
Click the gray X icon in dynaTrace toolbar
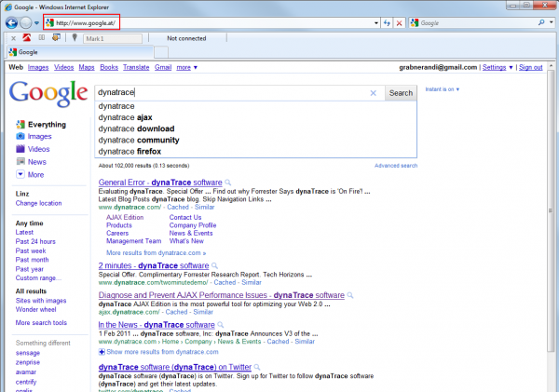pos(14,38)
